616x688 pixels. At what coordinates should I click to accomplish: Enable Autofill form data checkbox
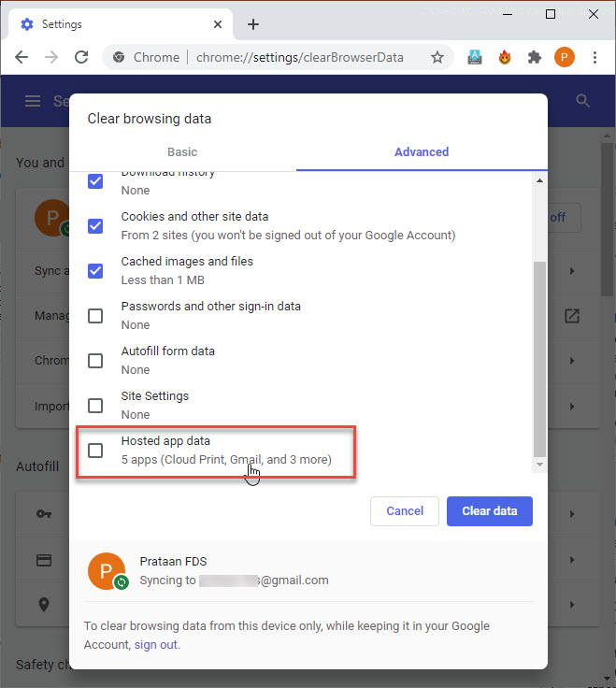[95, 361]
